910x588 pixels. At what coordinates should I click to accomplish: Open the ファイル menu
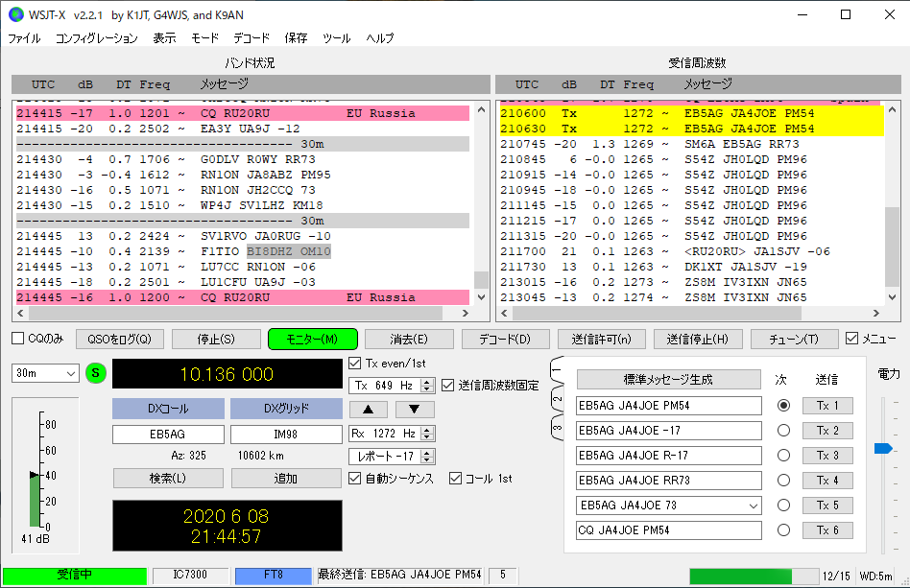coord(24,38)
